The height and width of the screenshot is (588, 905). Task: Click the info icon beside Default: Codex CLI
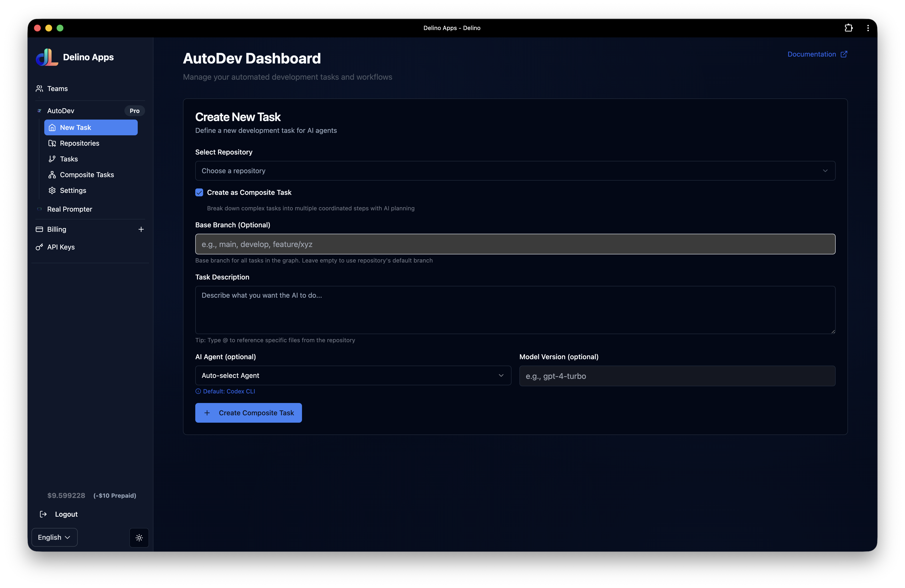click(x=198, y=391)
